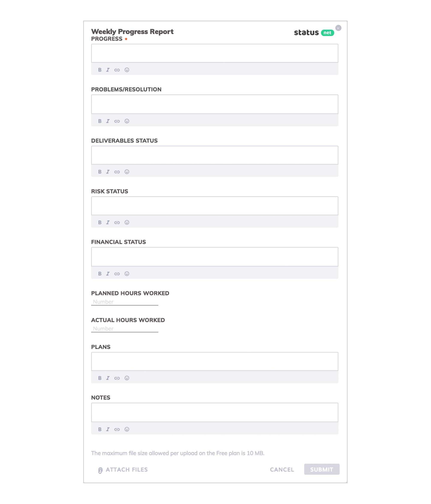This screenshot has height=504, width=431.
Task: Click the Italic icon in PROBLEMS/RESOLUTION field
Action: [x=108, y=121]
